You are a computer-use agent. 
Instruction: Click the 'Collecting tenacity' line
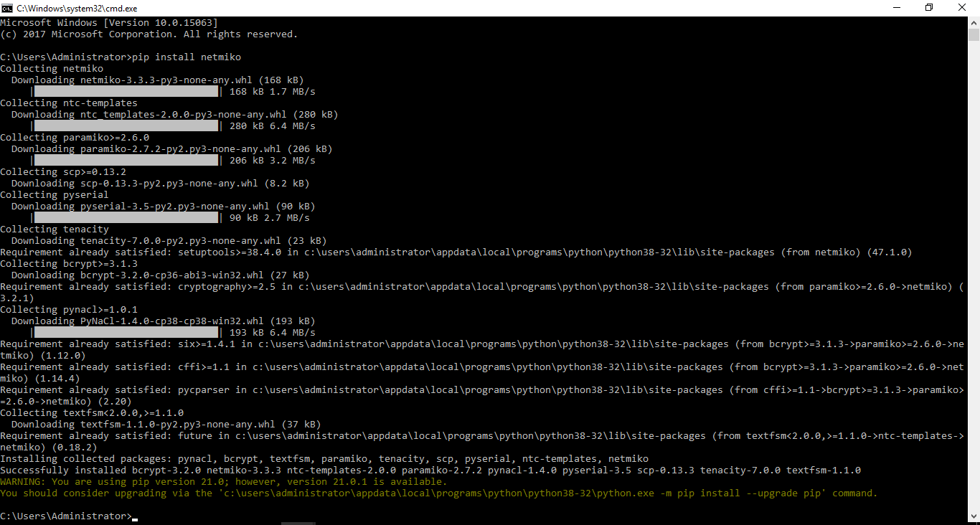[x=55, y=230]
